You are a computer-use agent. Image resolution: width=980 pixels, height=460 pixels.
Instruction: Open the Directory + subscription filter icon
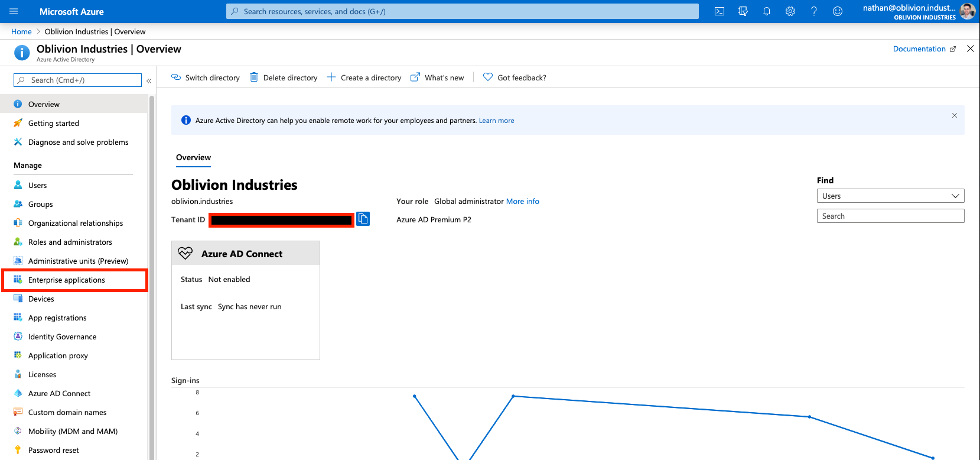[743, 11]
